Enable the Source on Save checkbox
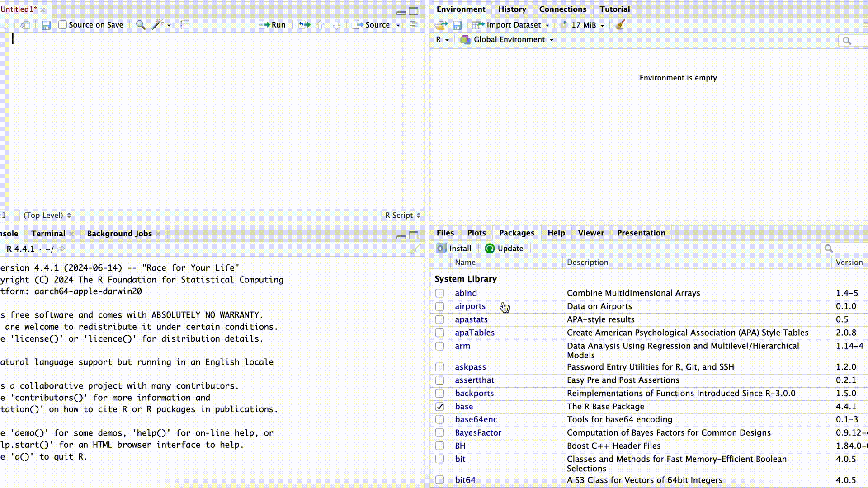868x488 pixels. coord(63,25)
